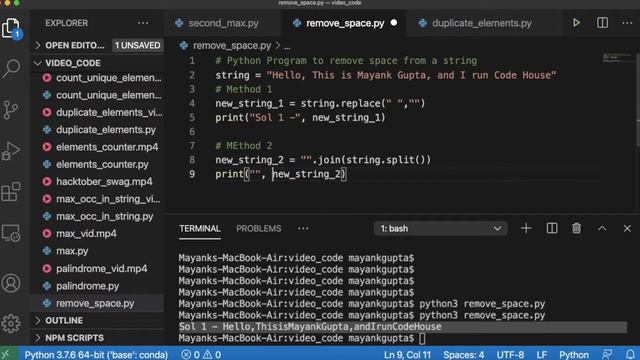Image resolution: width=640 pixels, height=360 pixels.
Task: Click the breadcrumb ellipsis after remove_space.py
Action: [287, 46]
